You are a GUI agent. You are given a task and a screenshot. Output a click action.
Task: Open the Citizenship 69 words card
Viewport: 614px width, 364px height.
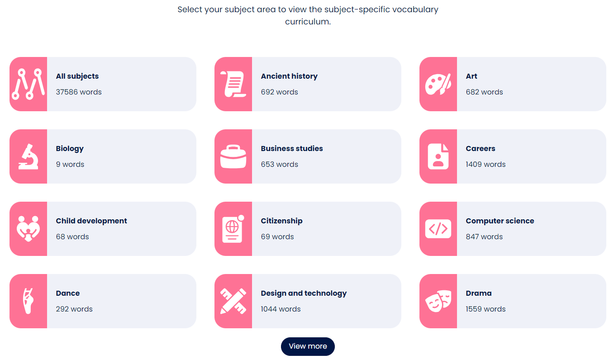(x=308, y=229)
